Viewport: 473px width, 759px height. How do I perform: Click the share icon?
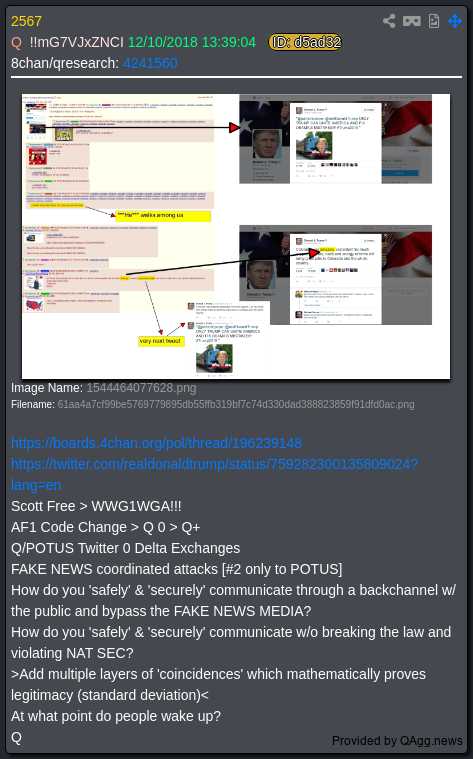[x=389, y=21]
